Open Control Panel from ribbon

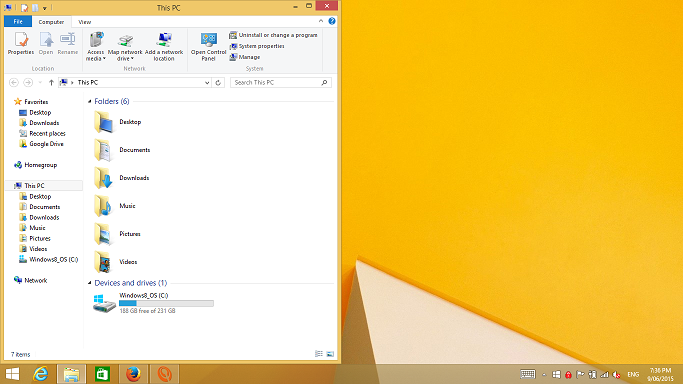pos(208,47)
